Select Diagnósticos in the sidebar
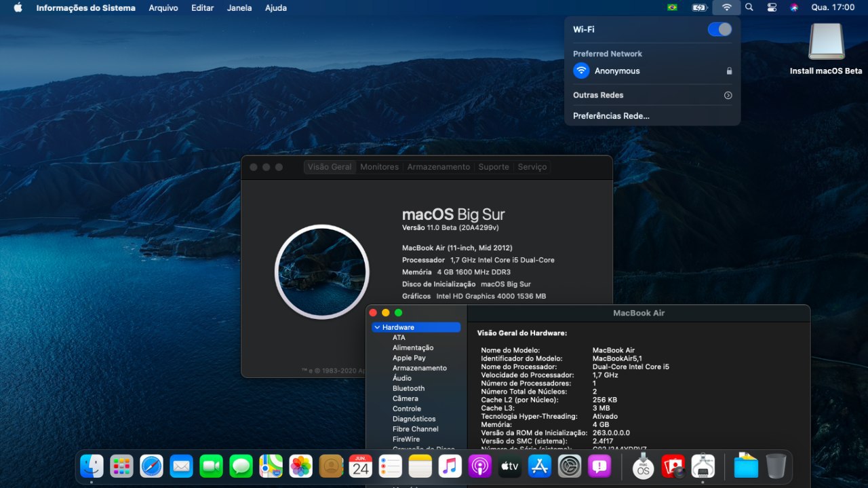Viewport: 868px width, 488px height. click(x=414, y=419)
